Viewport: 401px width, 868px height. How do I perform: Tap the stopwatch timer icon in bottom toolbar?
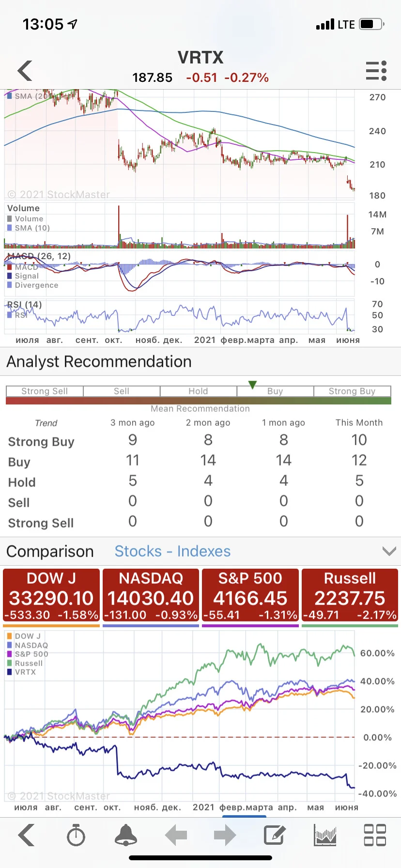coord(76,835)
